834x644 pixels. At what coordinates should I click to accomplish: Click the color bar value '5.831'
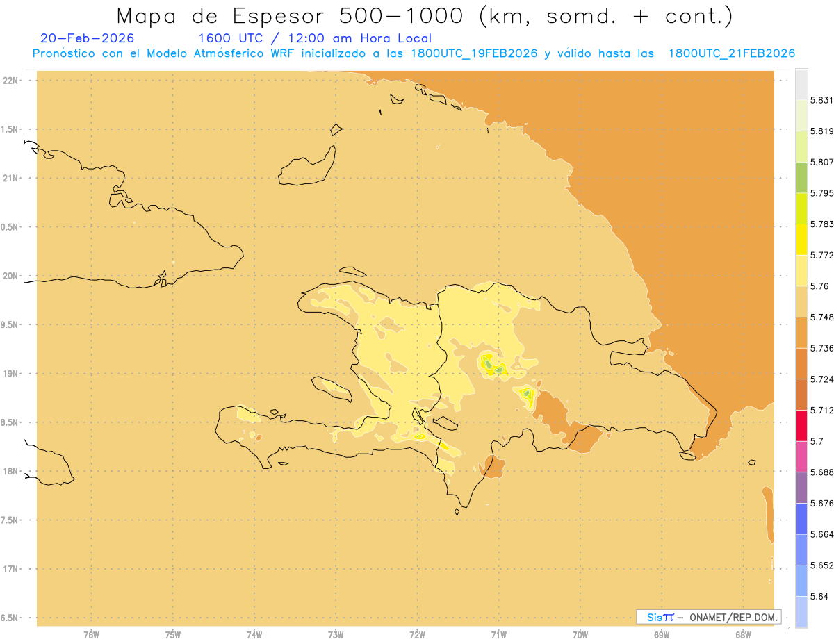click(x=823, y=100)
